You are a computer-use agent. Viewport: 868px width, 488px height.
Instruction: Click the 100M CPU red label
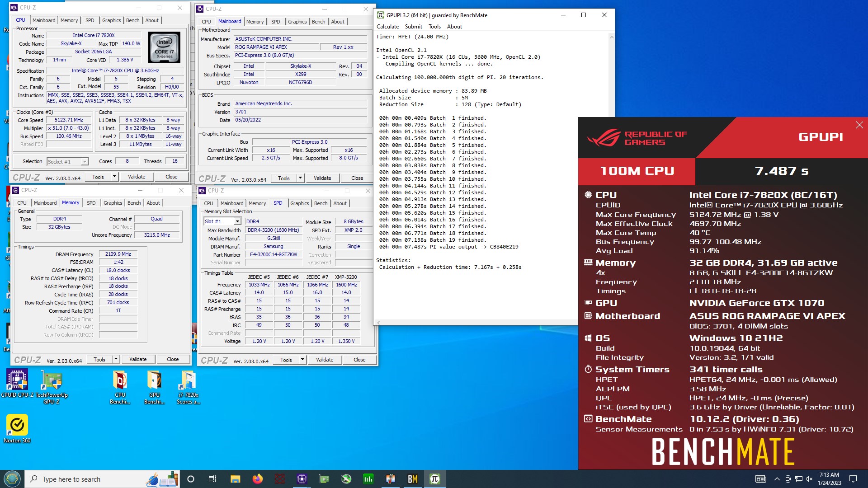click(637, 171)
